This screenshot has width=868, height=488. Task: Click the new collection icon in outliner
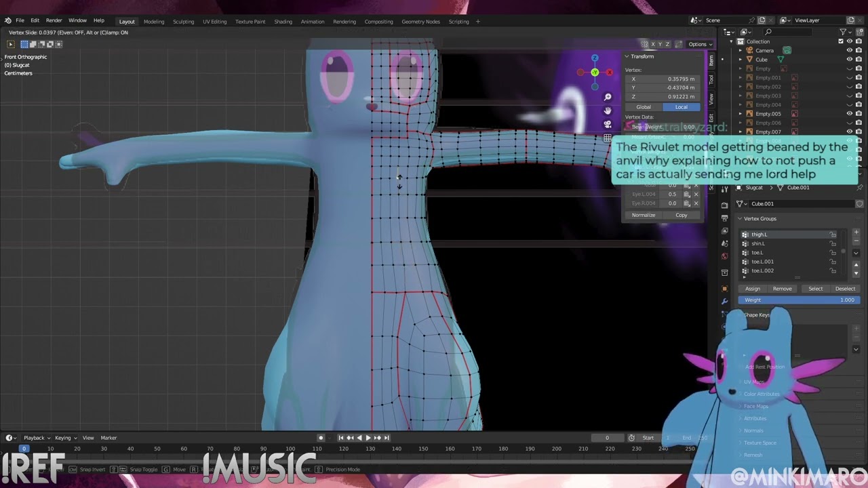860,32
